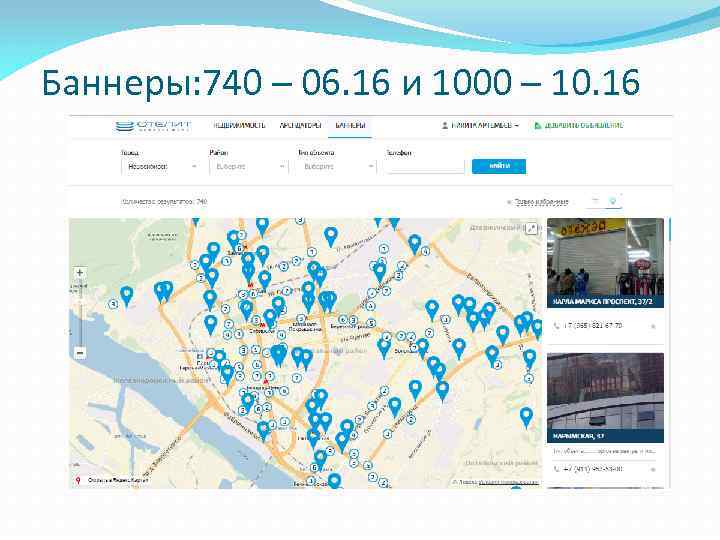Select the westernmost map pin near the river
The image size is (720, 540).
(126, 296)
